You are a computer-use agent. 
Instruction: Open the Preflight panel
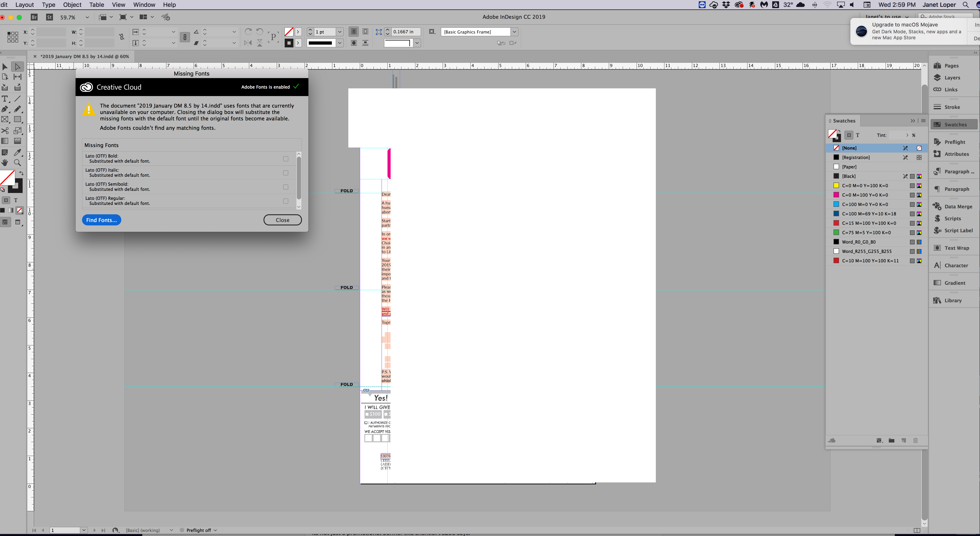[x=955, y=142]
